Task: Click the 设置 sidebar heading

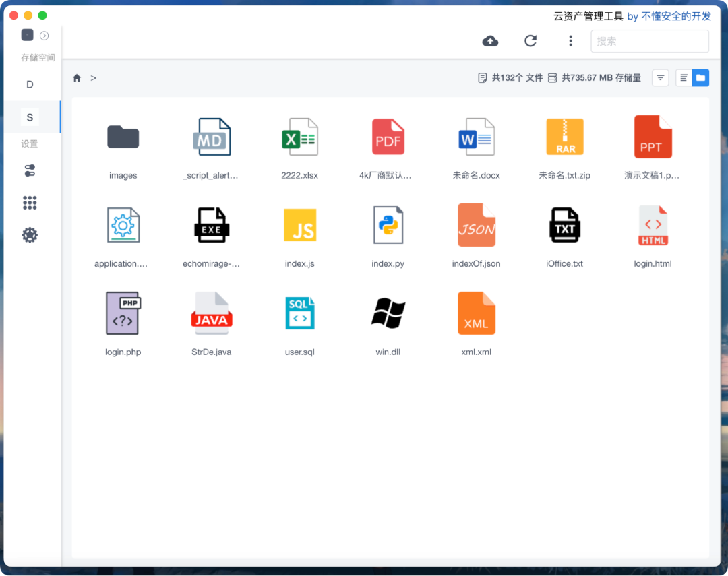Action: click(30, 144)
